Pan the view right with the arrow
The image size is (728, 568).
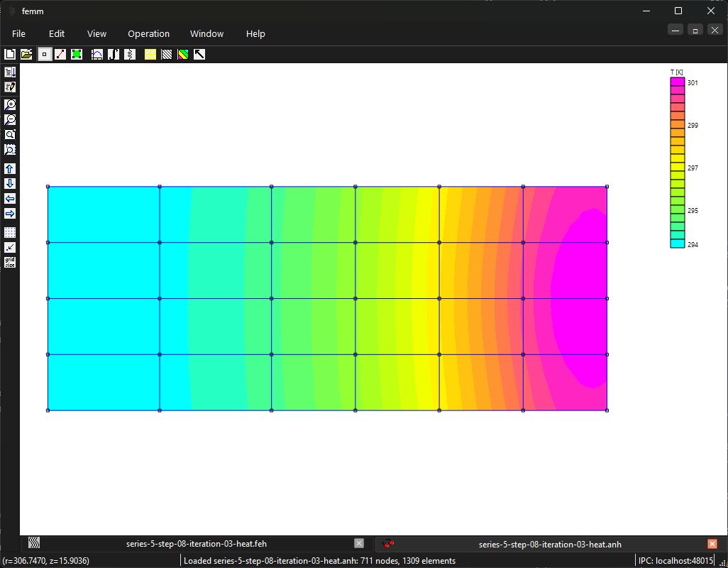point(10,214)
